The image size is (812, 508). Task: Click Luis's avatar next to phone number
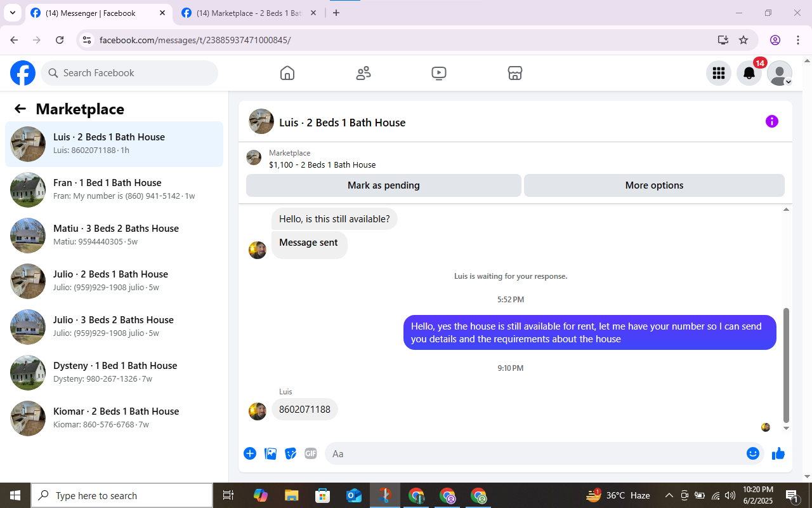click(x=258, y=411)
